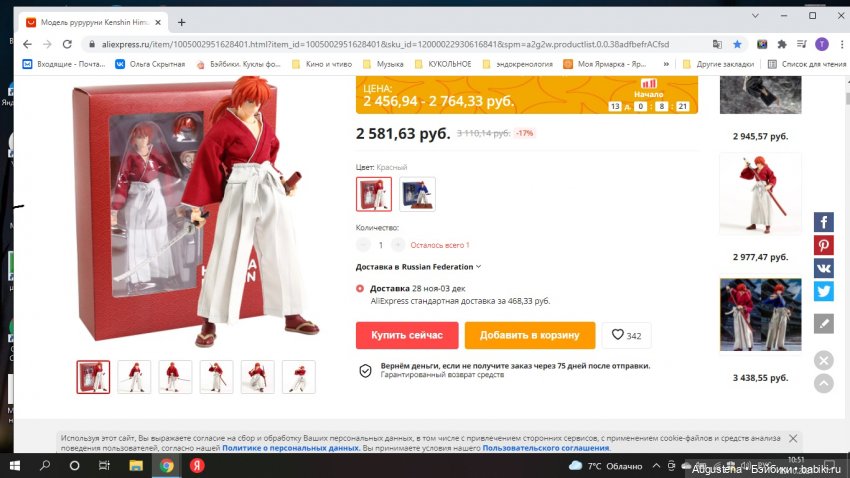Image resolution: width=850 pixels, height=478 pixels.
Task: Open a new browser tab
Action: point(182,22)
